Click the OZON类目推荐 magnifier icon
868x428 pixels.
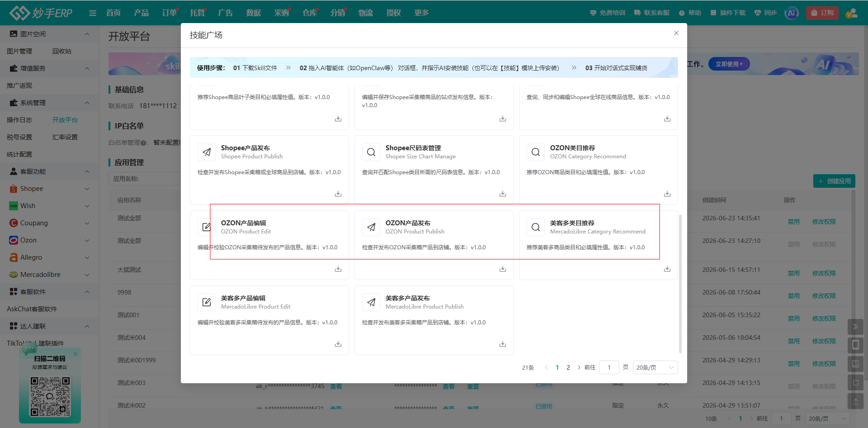536,152
